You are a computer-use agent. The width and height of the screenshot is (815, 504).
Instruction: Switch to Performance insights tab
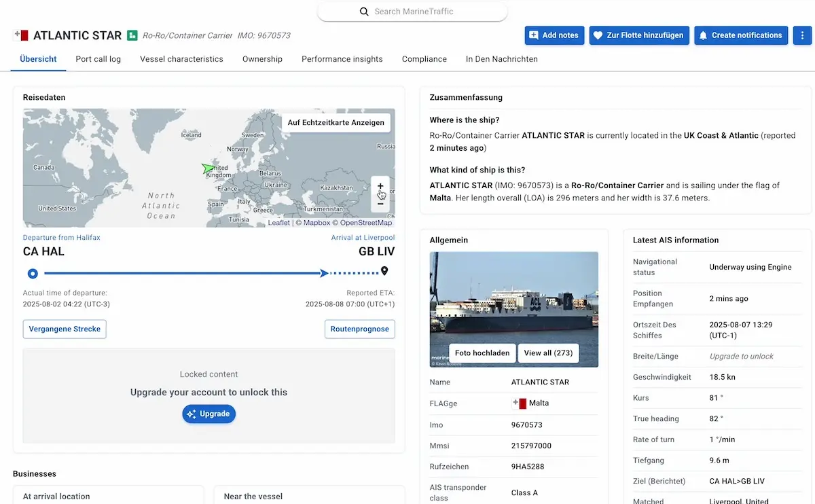click(342, 59)
